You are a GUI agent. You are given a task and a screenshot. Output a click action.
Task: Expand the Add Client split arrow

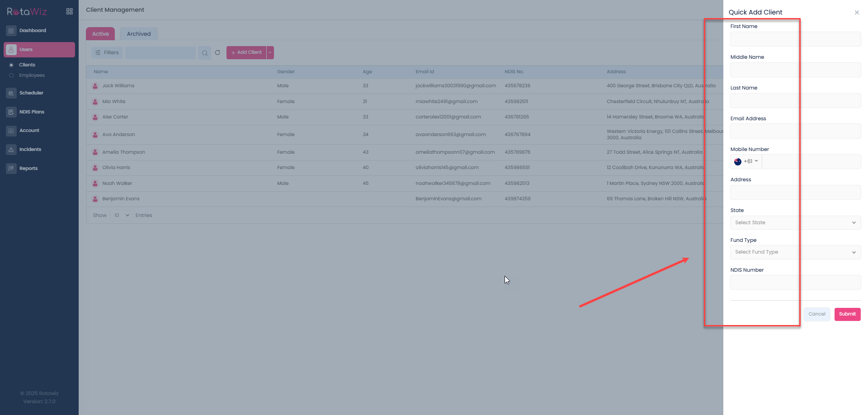(270, 53)
